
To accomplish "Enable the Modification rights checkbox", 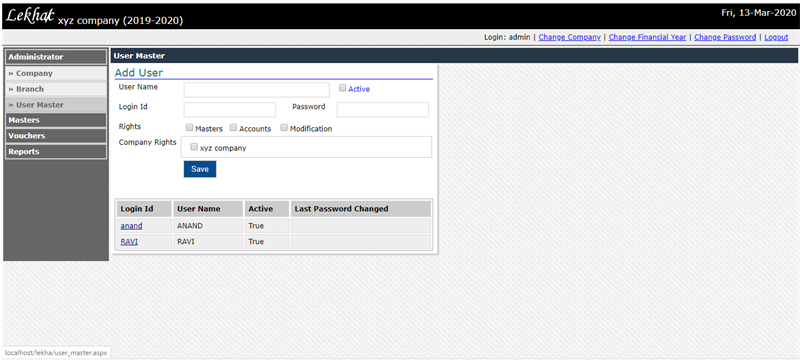I will pyautogui.click(x=284, y=128).
